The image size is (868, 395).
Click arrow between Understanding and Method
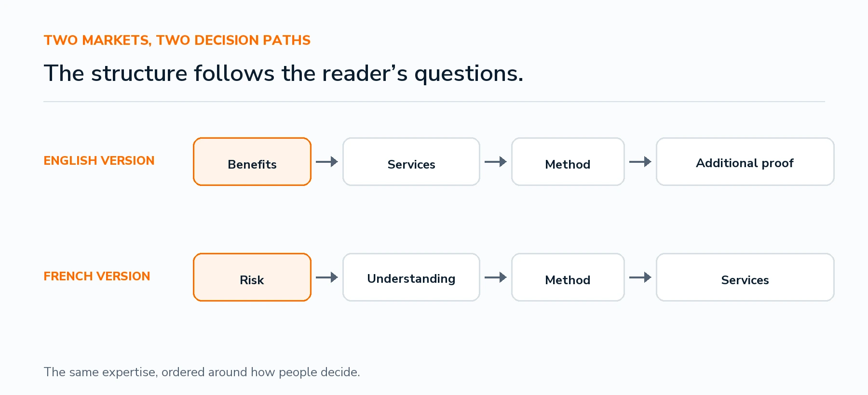[496, 277]
